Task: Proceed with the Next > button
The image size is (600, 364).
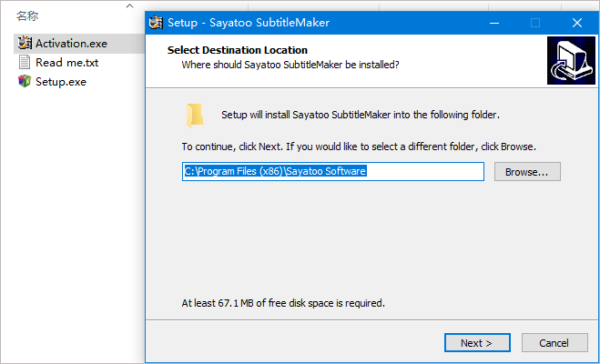Action: point(476,343)
